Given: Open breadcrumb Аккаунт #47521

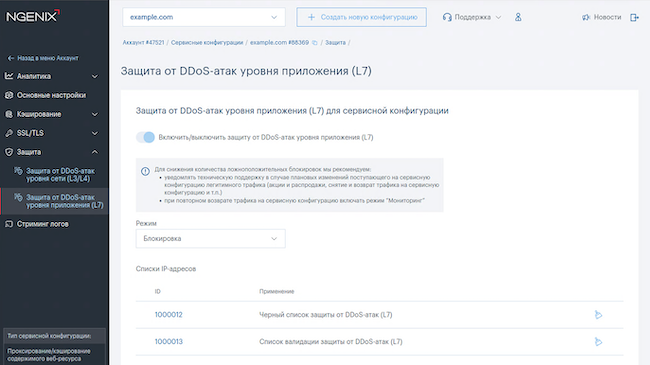Looking at the screenshot, I should tap(143, 43).
